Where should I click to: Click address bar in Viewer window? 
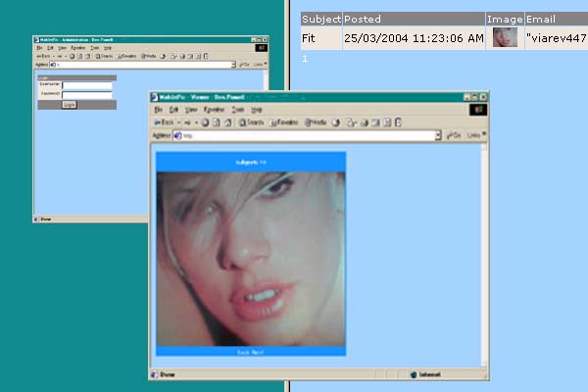coord(307,135)
